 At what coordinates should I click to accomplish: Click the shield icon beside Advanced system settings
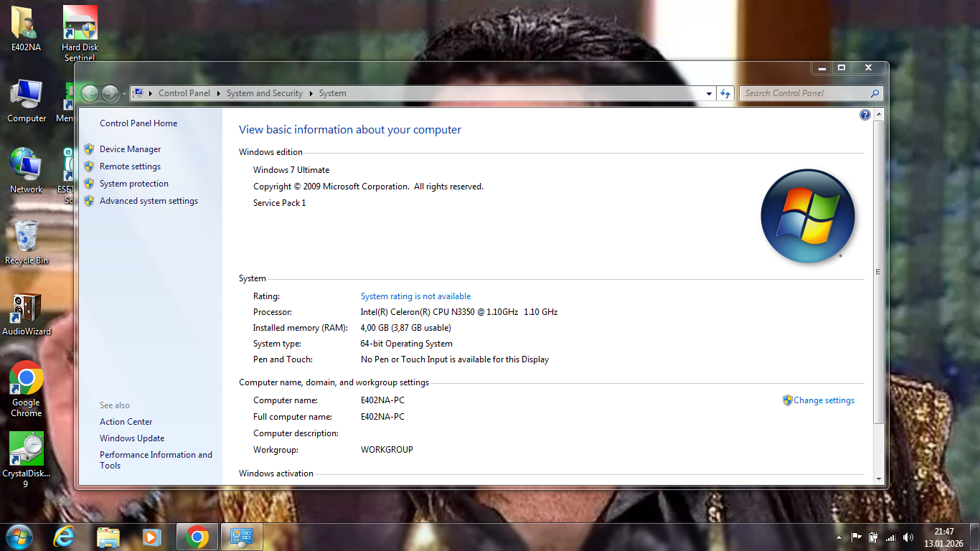pyautogui.click(x=89, y=201)
